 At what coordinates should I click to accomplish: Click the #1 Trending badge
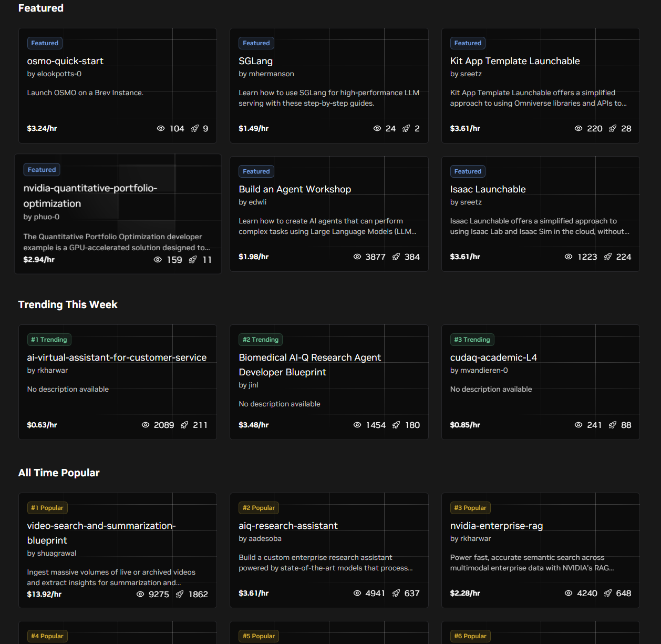point(49,340)
